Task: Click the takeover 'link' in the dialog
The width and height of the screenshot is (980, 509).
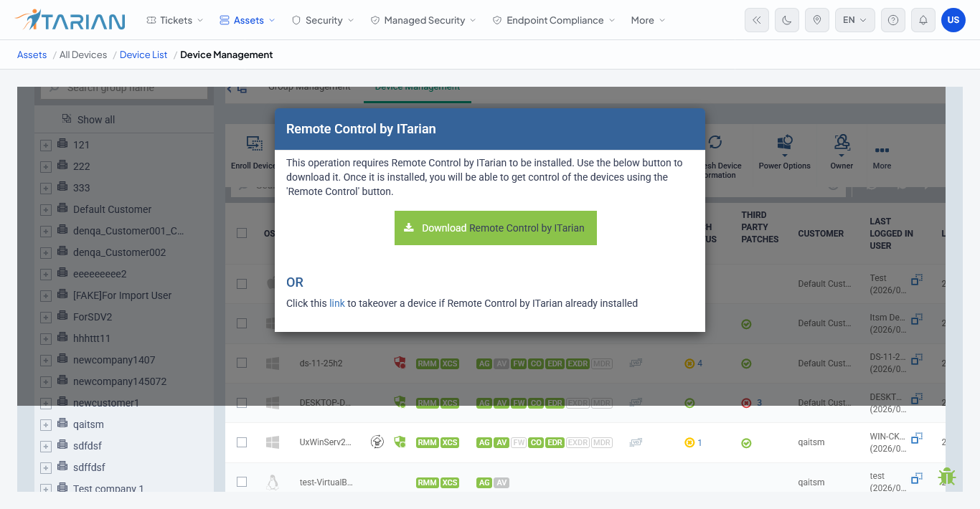Action: click(x=337, y=303)
